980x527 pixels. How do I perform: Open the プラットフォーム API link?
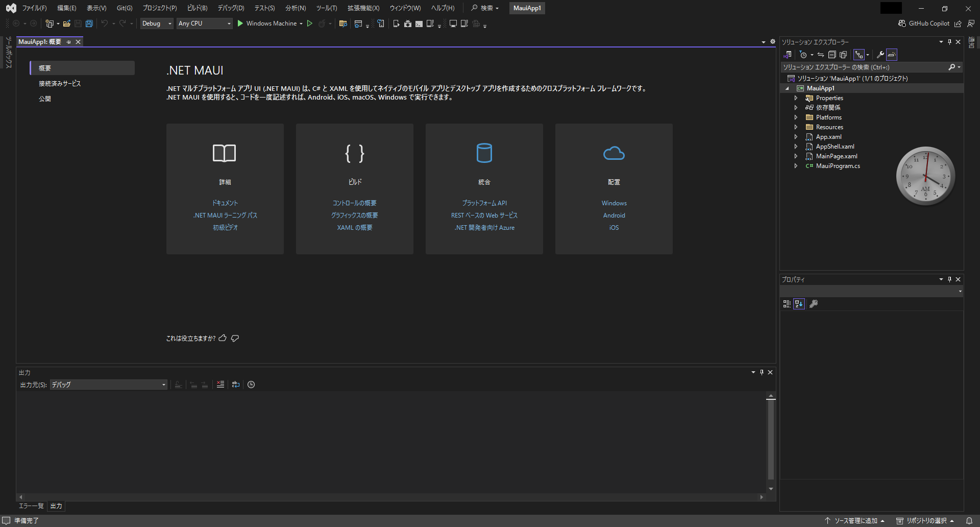[484, 203]
